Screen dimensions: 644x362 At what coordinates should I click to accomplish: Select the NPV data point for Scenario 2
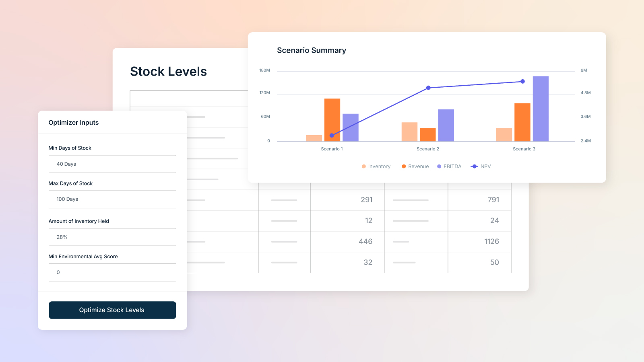click(428, 88)
